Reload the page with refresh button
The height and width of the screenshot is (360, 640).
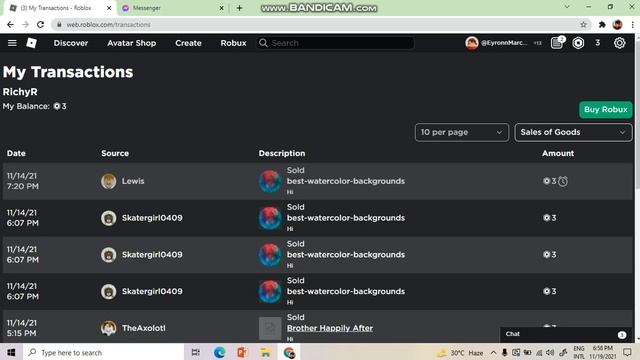[40, 24]
